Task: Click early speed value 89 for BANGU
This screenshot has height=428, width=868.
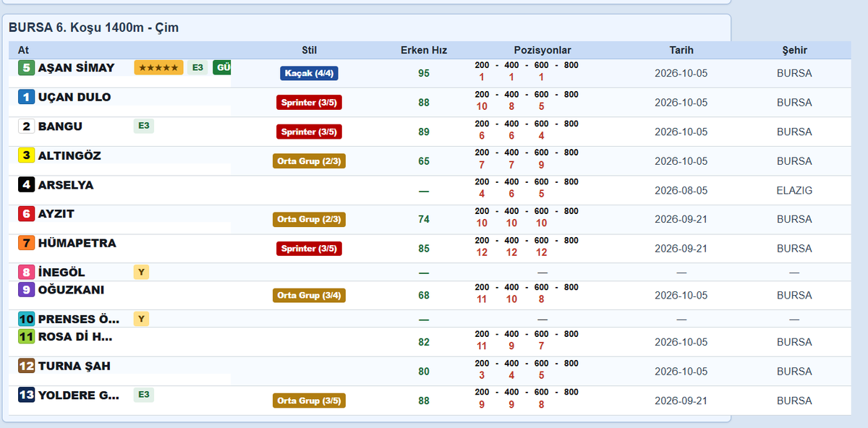Action: 424,132
